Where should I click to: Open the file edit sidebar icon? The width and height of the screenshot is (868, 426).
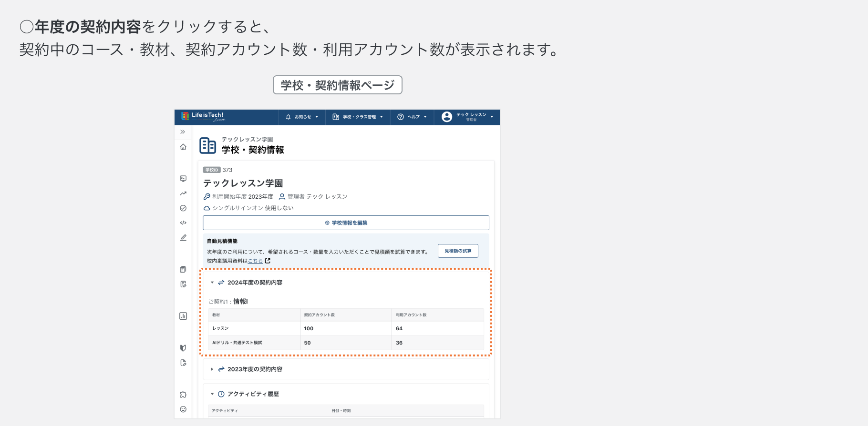tap(183, 363)
